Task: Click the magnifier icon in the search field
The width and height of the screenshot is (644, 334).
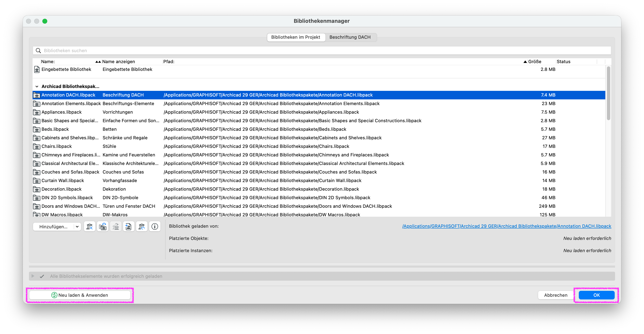Action: [x=38, y=51]
